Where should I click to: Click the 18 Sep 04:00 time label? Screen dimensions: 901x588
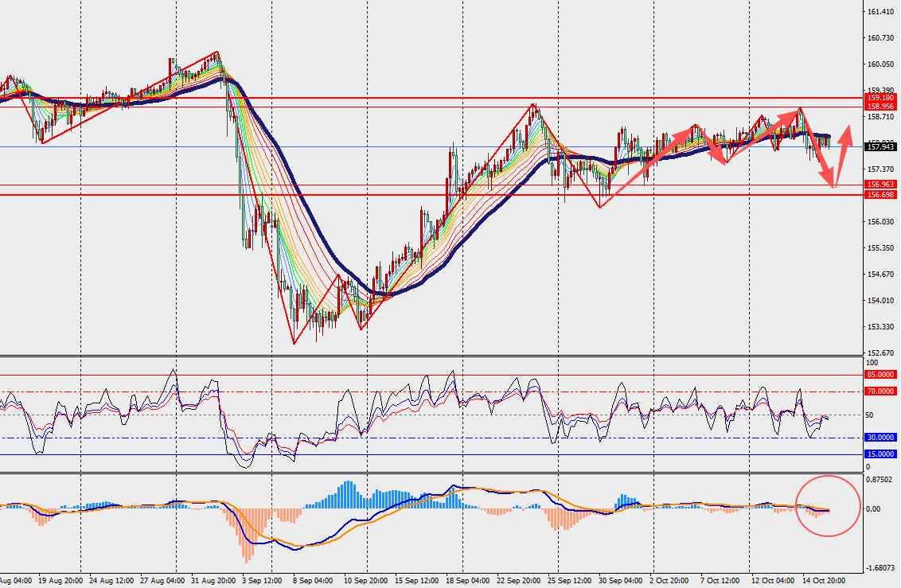[468, 581]
